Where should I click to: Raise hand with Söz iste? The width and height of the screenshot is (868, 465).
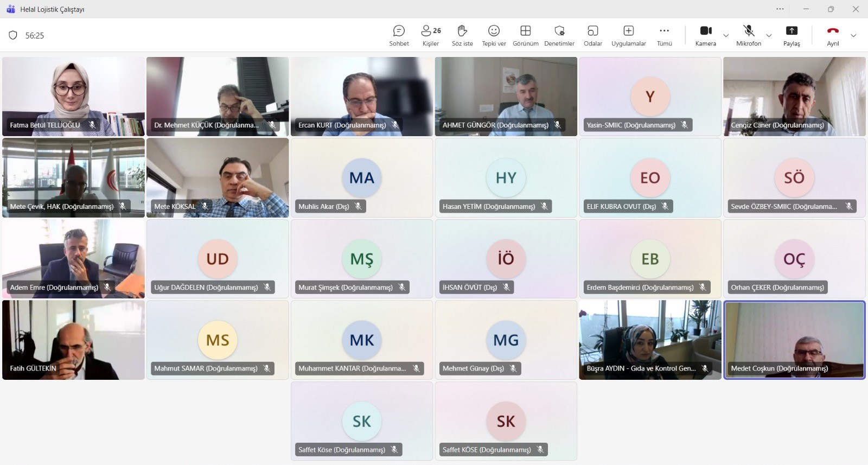[x=462, y=35]
